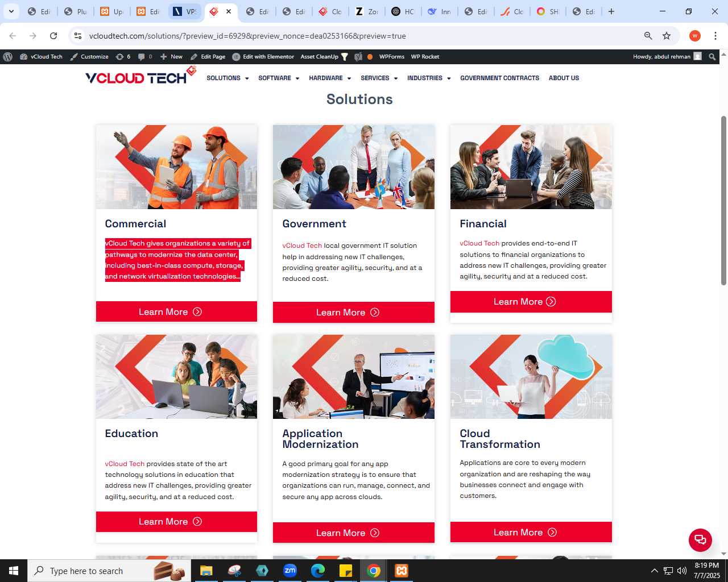728x582 pixels.
Task: Click Edit with Elementor
Action: tap(263, 57)
